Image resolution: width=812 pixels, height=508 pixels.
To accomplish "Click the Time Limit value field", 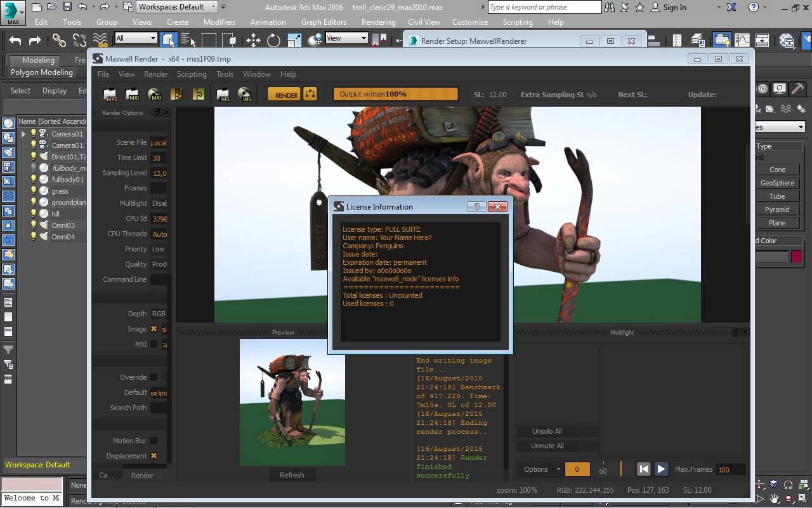I will [x=159, y=157].
